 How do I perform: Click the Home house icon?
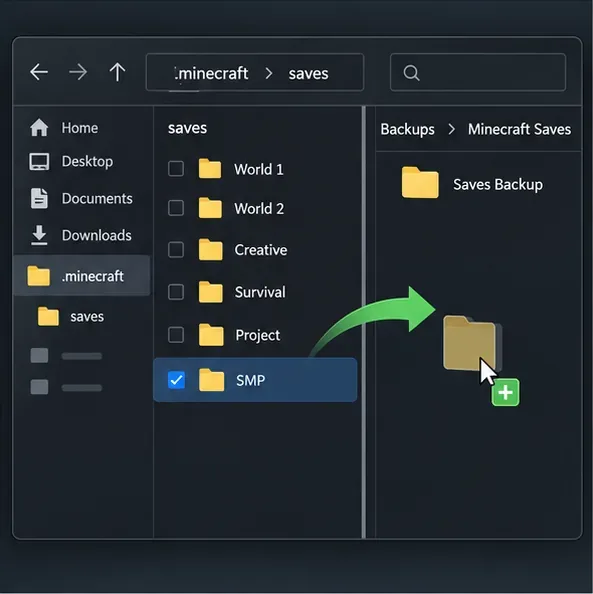click(39, 128)
